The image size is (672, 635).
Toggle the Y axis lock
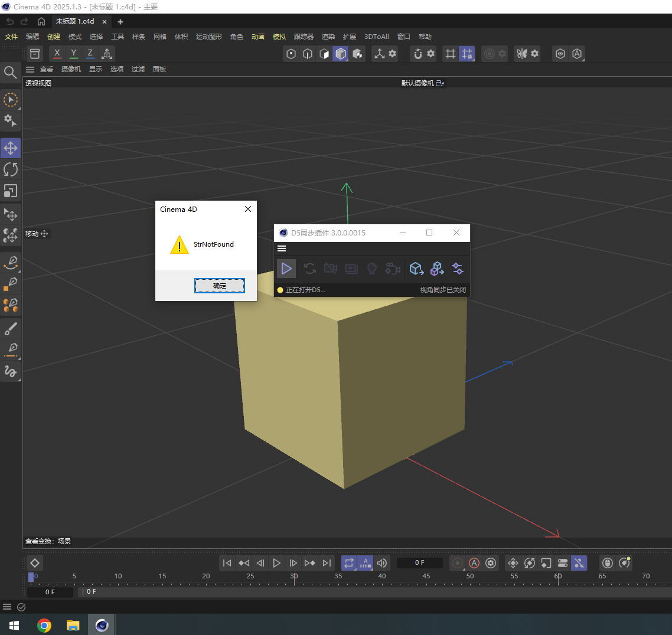point(73,54)
